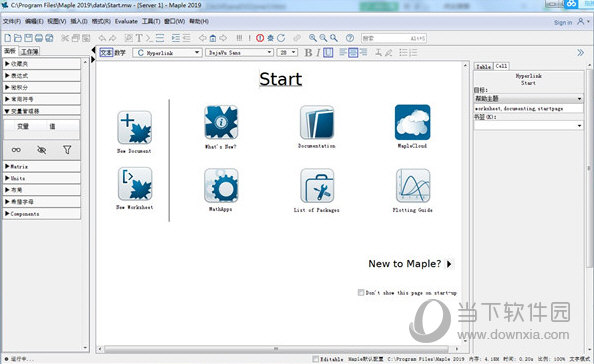Expand Units palette
The height and width of the screenshot is (364, 594).
click(x=42, y=178)
